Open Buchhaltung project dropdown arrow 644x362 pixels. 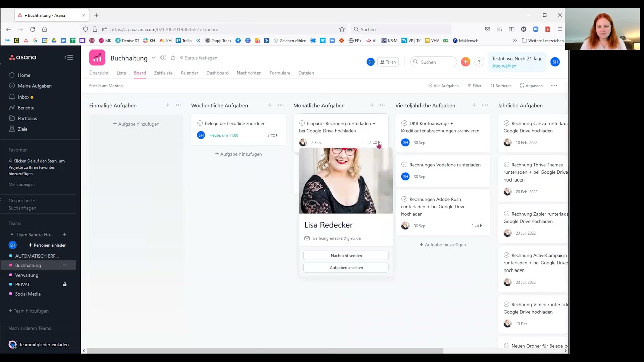154,58
